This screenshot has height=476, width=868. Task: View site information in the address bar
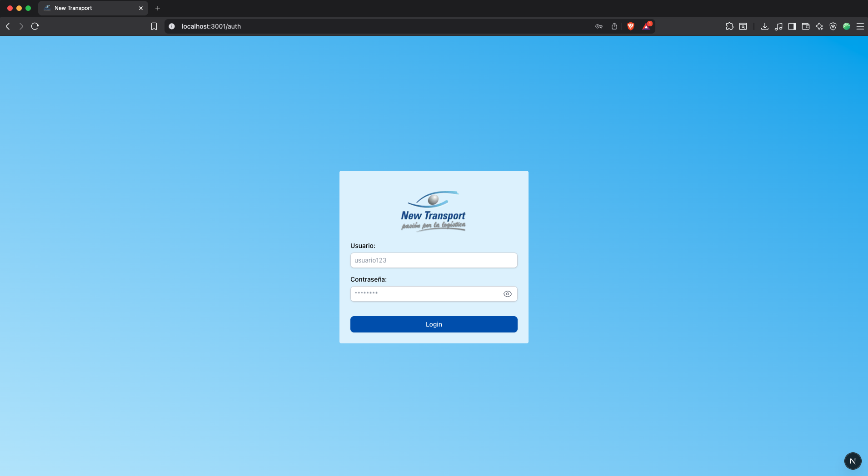click(x=172, y=26)
